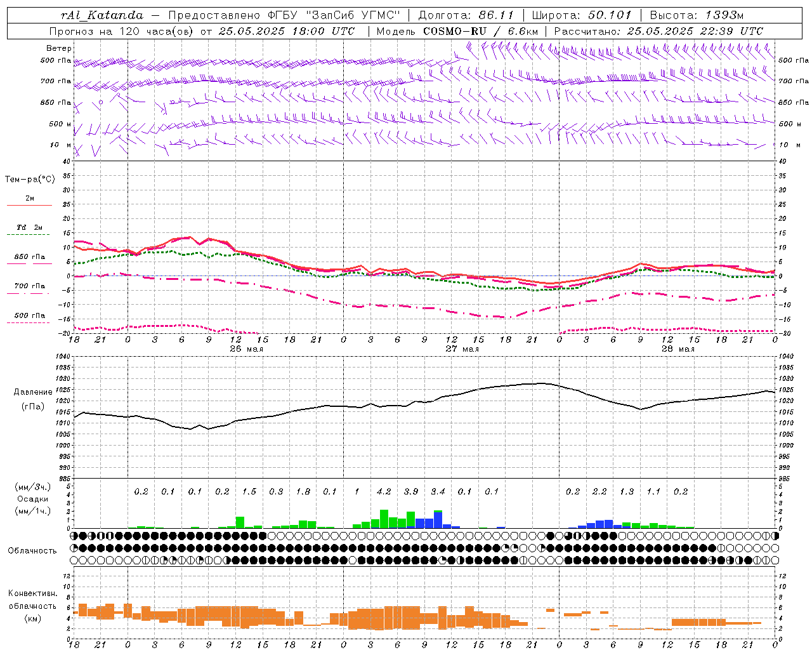Click the dashed line sample under 700 гПа legend
The height and width of the screenshot is (650, 812).
(28, 293)
